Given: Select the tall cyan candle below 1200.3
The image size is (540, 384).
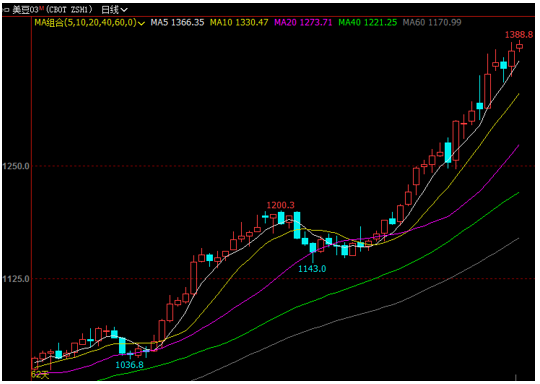Looking at the screenshot, I should (297, 225).
